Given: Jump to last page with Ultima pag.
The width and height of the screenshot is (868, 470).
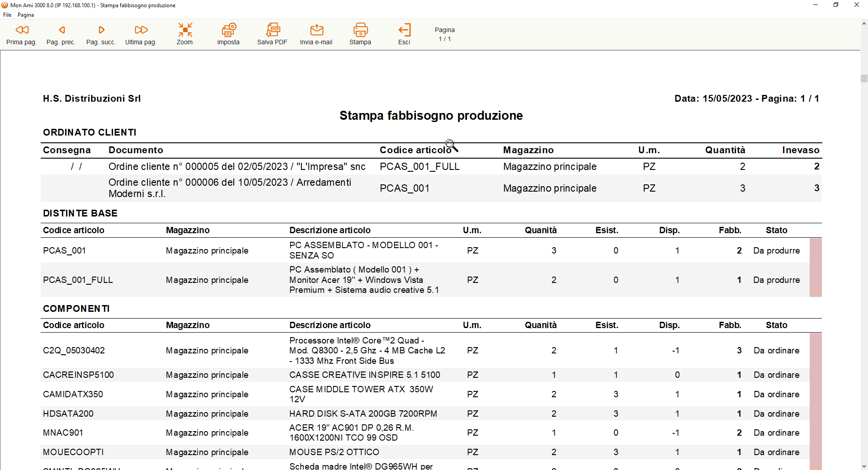Looking at the screenshot, I should click(x=141, y=34).
